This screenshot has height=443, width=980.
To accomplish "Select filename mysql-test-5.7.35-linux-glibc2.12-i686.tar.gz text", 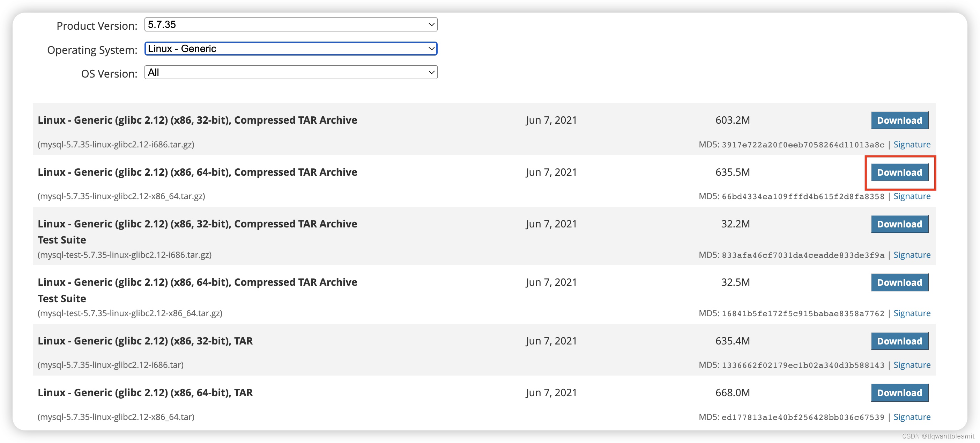I will tap(124, 255).
